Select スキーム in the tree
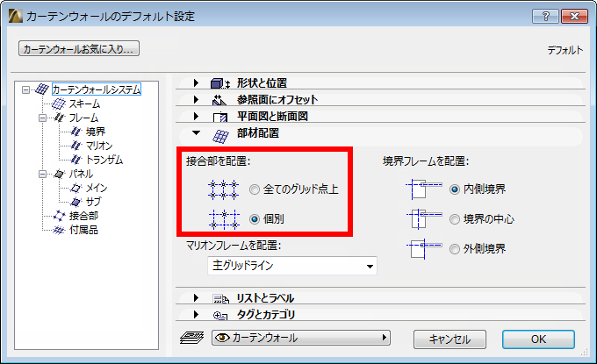 (x=84, y=103)
